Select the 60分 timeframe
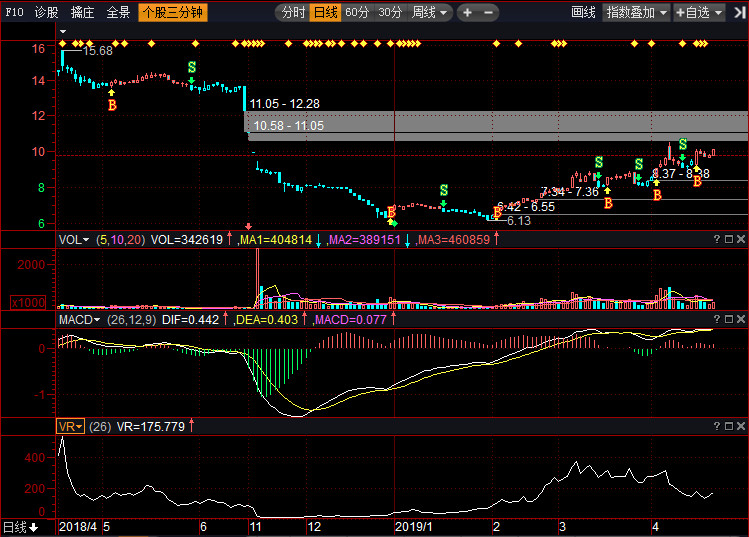The height and width of the screenshot is (537, 749). click(x=357, y=13)
